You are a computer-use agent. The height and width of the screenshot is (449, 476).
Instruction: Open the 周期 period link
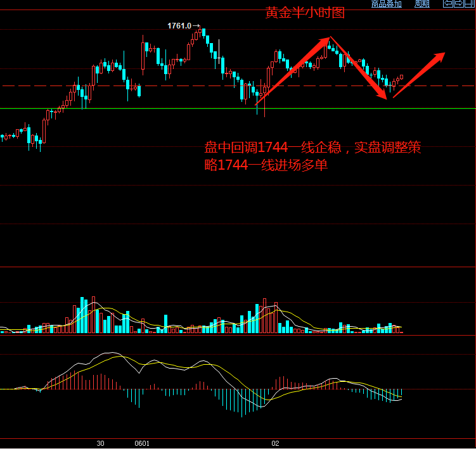pyautogui.click(x=422, y=4)
